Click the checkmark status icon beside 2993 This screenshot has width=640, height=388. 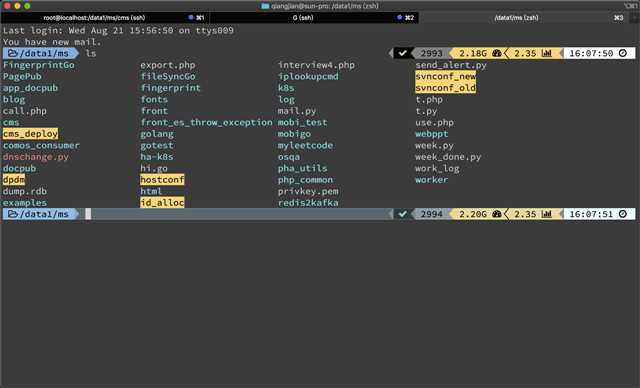coord(402,53)
